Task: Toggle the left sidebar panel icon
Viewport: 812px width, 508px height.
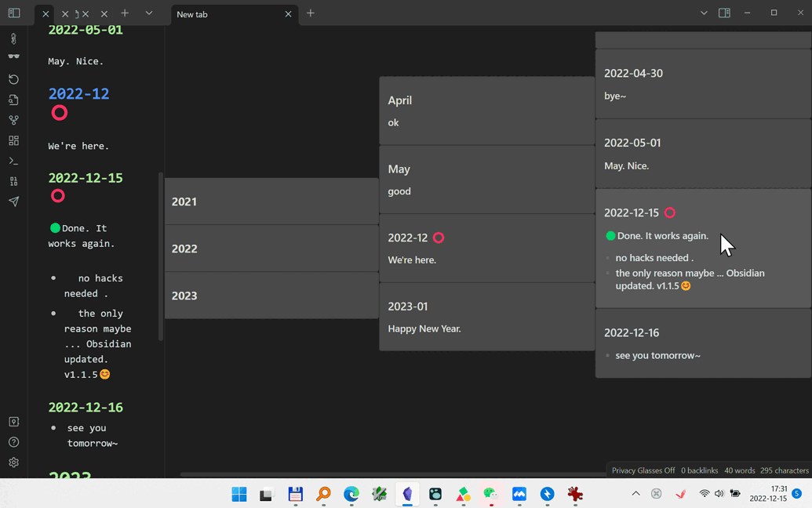Action: pyautogui.click(x=14, y=13)
